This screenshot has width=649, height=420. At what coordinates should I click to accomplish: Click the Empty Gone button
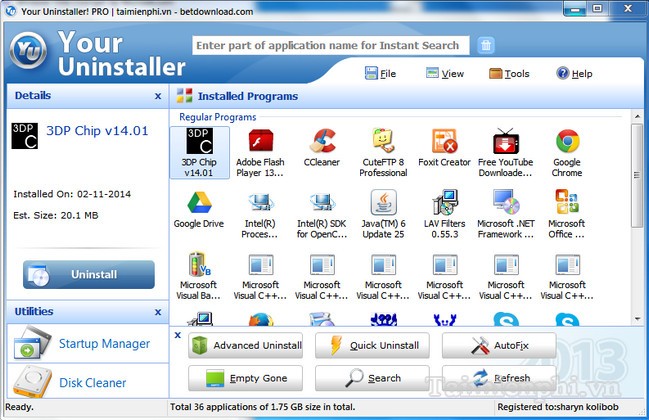pos(245,378)
